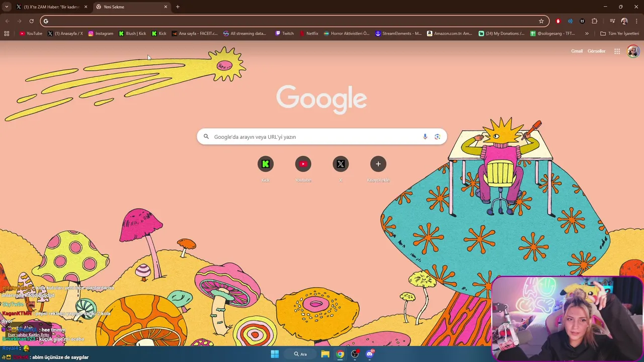Screen dimensions: 644x362
Task: Open the Görseller link
Action: click(x=596, y=51)
